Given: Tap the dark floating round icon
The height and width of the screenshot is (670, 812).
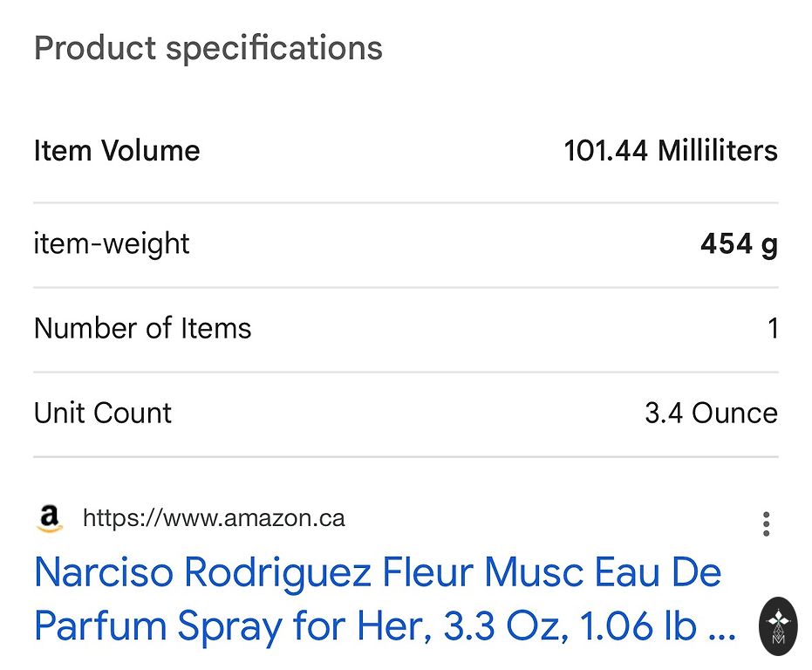Looking at the screenshot, I should click(x=777, y=626).
